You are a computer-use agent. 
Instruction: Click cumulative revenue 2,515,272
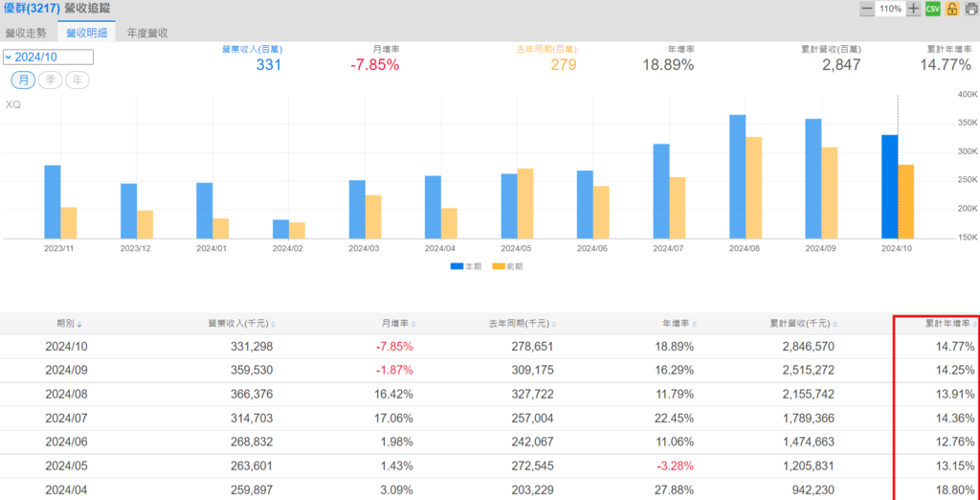806,371
